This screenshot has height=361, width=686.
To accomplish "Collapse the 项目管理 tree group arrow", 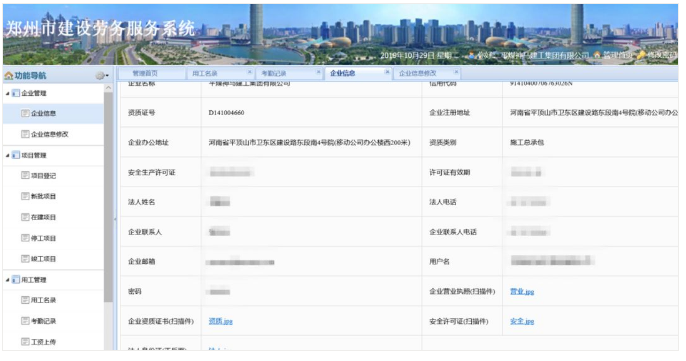I will [7, 156].
